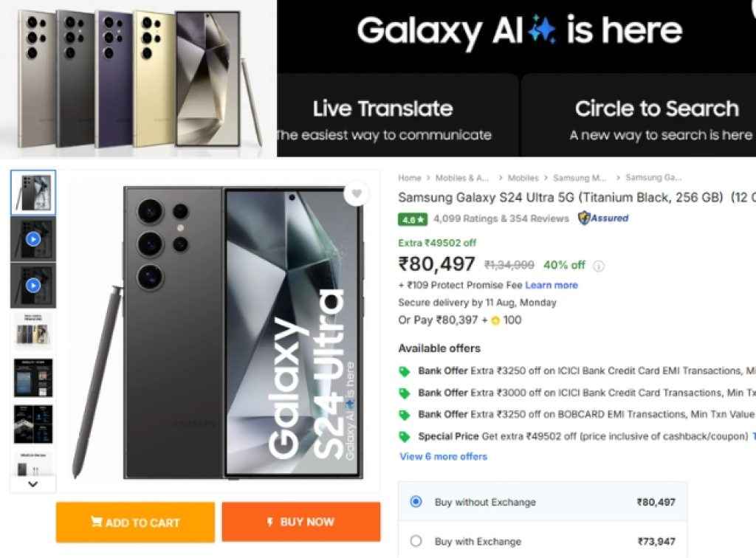This screenshot has width=756, height=558.
Task: Go to Mobiles breadcrumb category
Action: [x=522, y=178]
